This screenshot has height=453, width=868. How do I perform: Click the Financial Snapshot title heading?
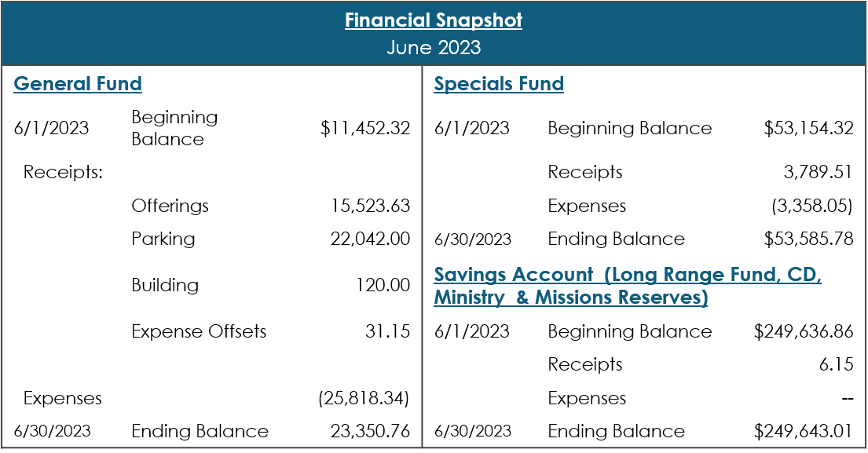434,20
